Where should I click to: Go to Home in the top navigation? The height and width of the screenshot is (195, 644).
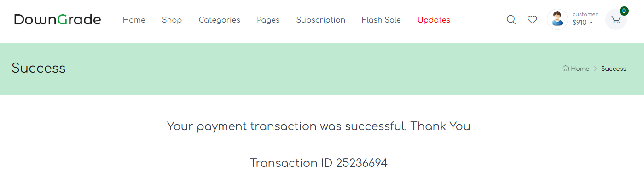(x=134, y=20)
